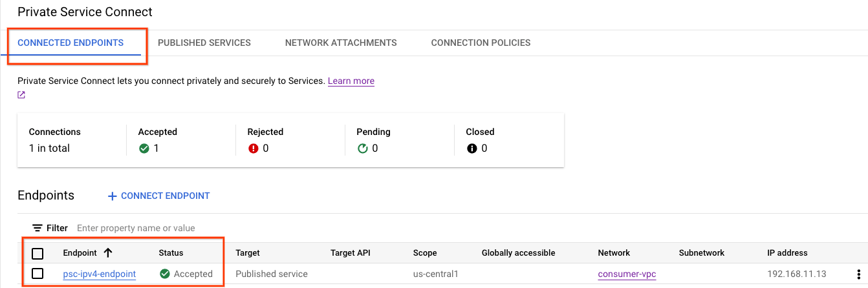Open the Learn more link
The height and width of the screenshot is (288, 868).
351,81
